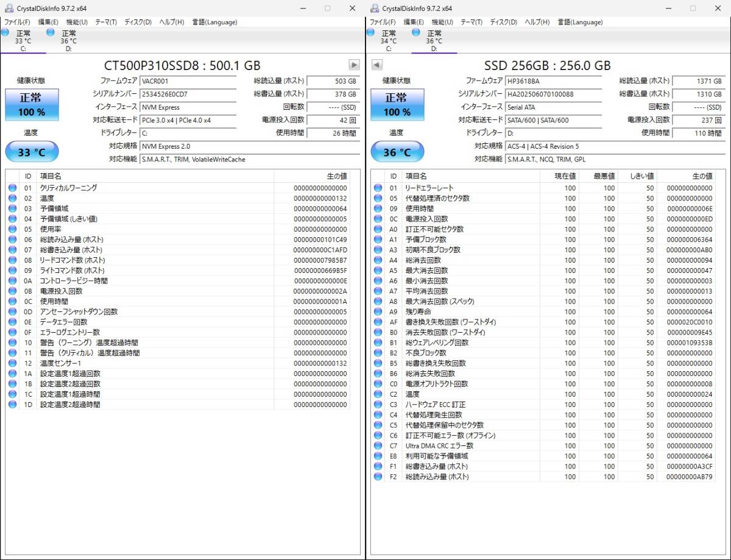Click the serial number field 2534526E0CD7
This screenshot has width=731, height=560.
(188, 94)
